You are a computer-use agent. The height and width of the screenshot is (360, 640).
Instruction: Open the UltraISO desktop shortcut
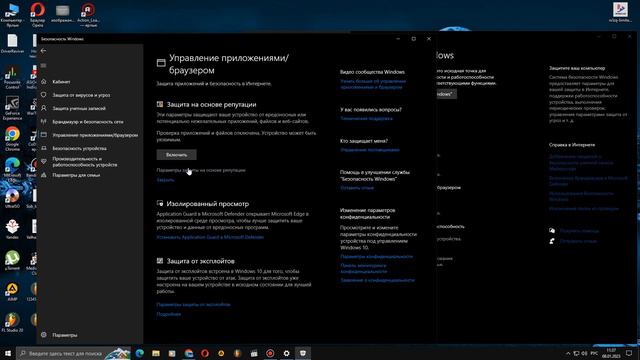(12, 198)
